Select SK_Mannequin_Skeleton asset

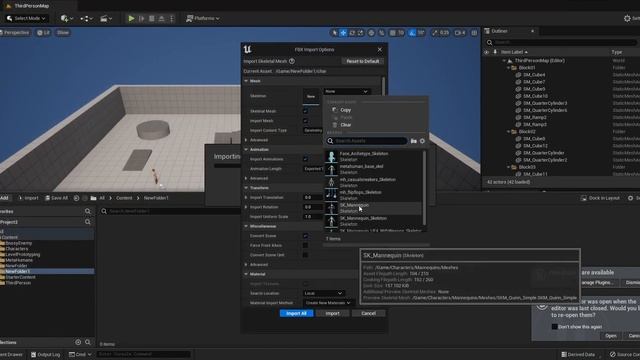(373, 221)
